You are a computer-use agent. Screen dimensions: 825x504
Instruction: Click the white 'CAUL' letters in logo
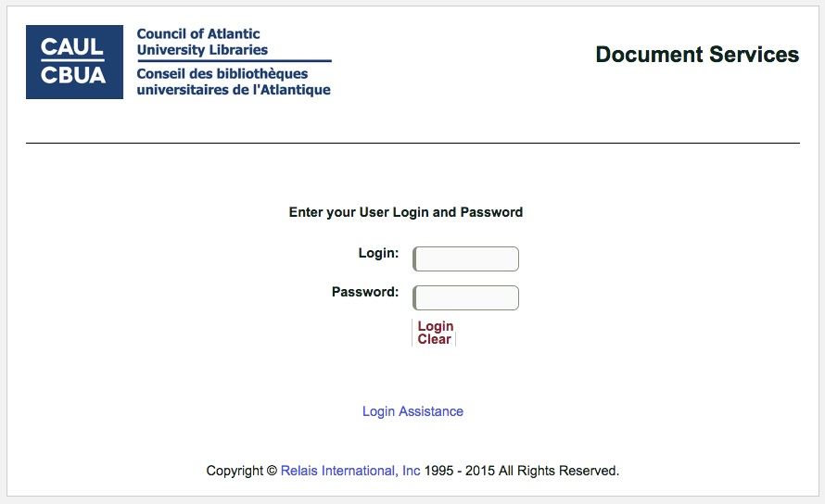coord(73,47)
